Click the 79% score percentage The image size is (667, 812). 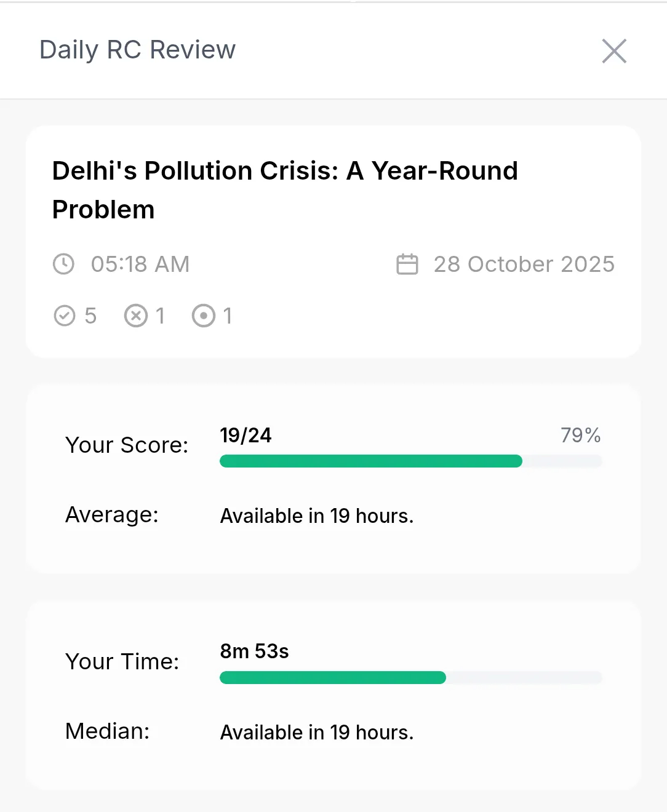pos(581,435)
